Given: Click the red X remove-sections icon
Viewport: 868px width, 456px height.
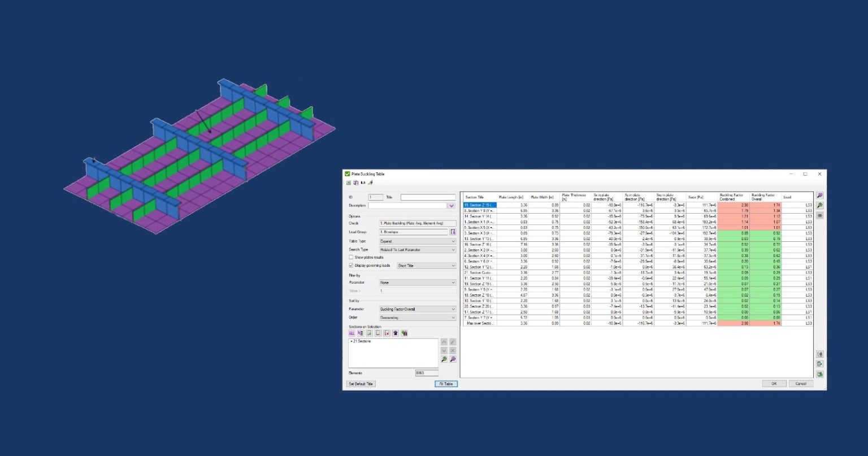Looking at the screenshot, I should (x=386, y=333).
